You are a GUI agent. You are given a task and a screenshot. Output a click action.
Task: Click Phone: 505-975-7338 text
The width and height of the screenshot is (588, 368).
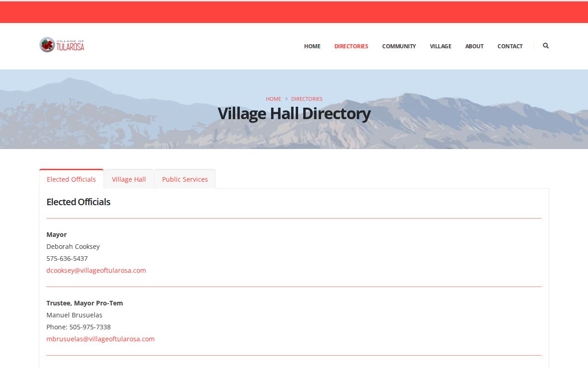pos(79,327)
